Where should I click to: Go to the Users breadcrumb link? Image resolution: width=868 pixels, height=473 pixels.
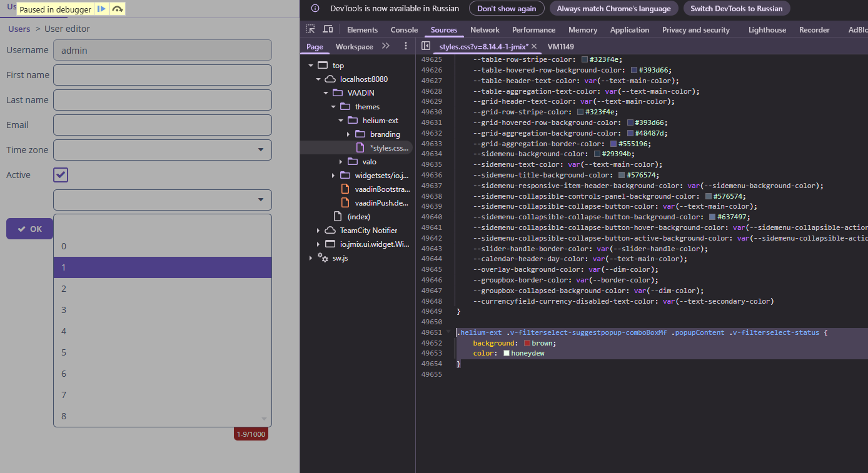[x=19, y=29]
